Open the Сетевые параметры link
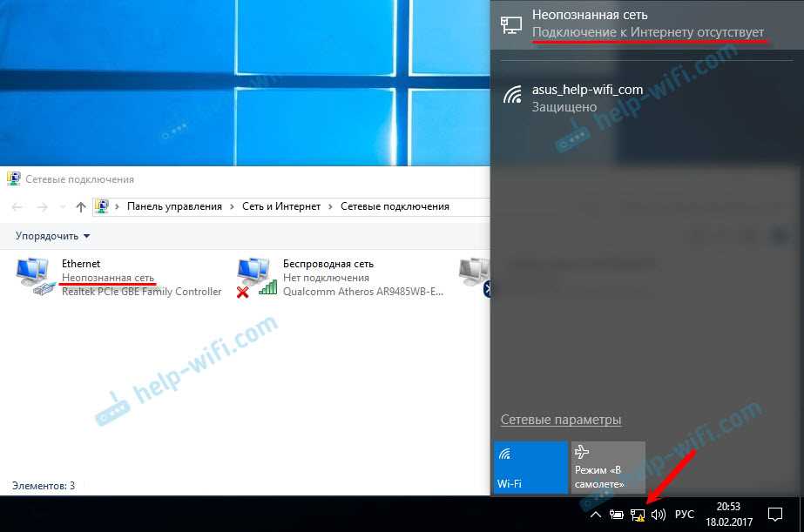804x532 pixels. click(x=561, y=420)
